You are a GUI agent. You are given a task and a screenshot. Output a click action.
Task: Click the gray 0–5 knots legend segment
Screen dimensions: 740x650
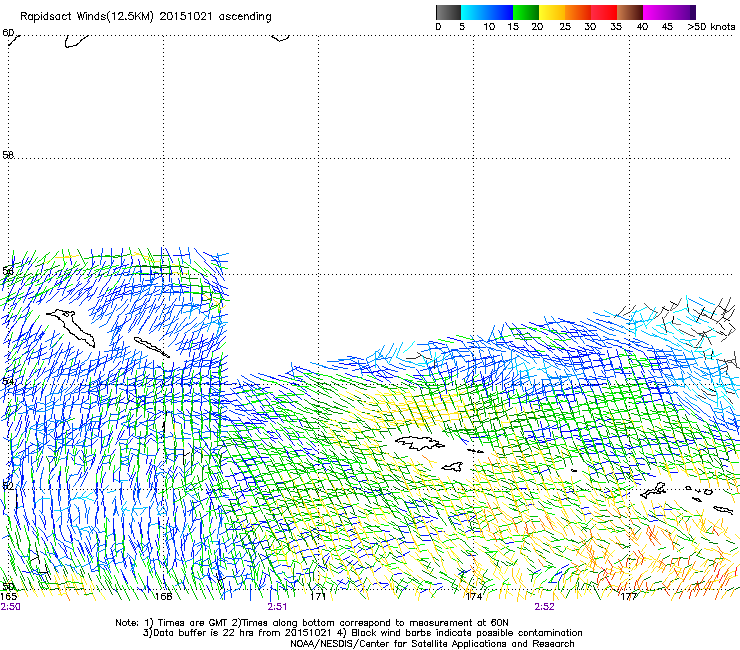coord(448,12)
